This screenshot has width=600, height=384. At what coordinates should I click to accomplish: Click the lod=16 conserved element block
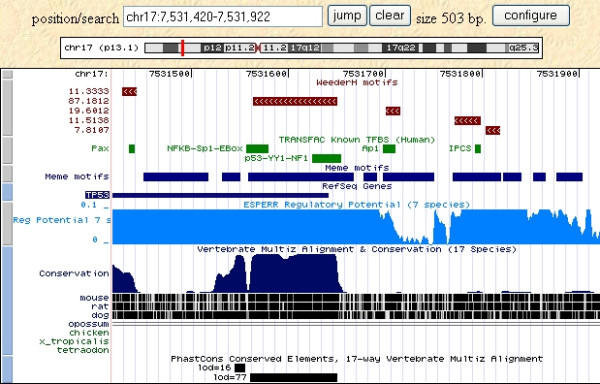240,368
